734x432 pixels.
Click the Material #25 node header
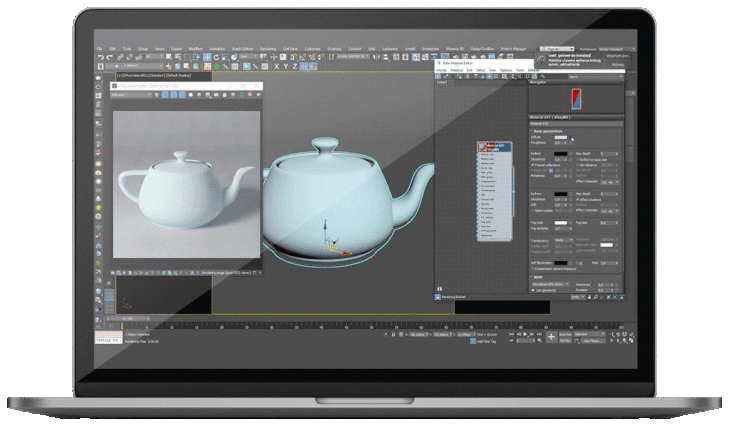(x=494, y=145)
